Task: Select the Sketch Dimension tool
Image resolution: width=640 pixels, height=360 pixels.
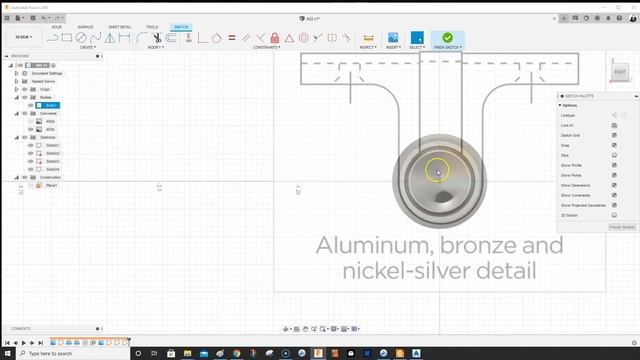Action: 124,38
